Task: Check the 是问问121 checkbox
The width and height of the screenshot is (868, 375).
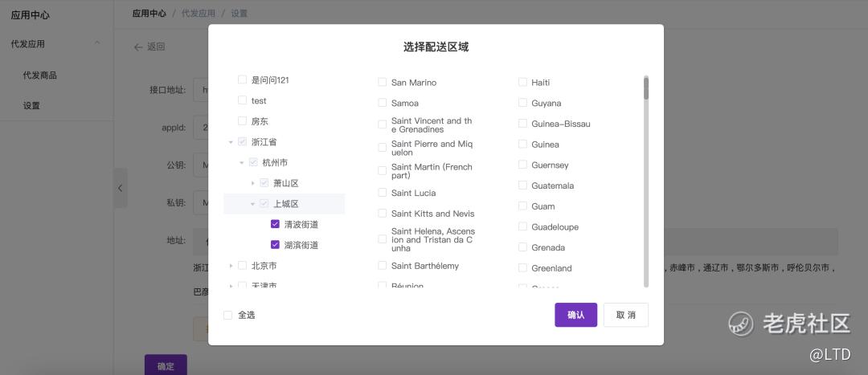Action: click(242, 79)
